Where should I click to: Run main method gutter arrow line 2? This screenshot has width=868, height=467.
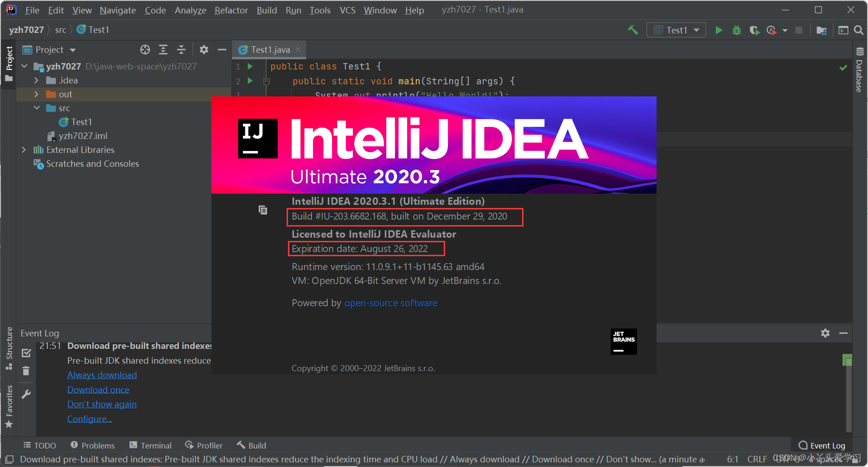tap(250, 81)
